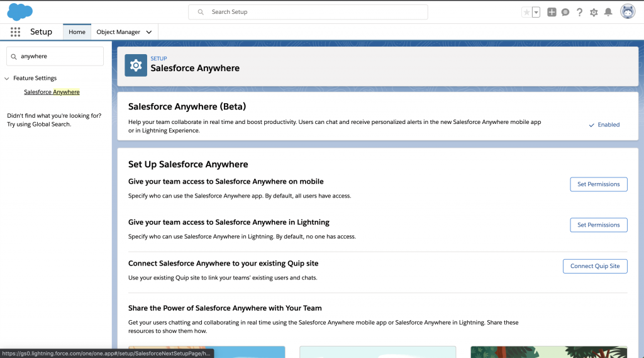
Task: Click the Quick Find magnifier icon
Action: 14,57
